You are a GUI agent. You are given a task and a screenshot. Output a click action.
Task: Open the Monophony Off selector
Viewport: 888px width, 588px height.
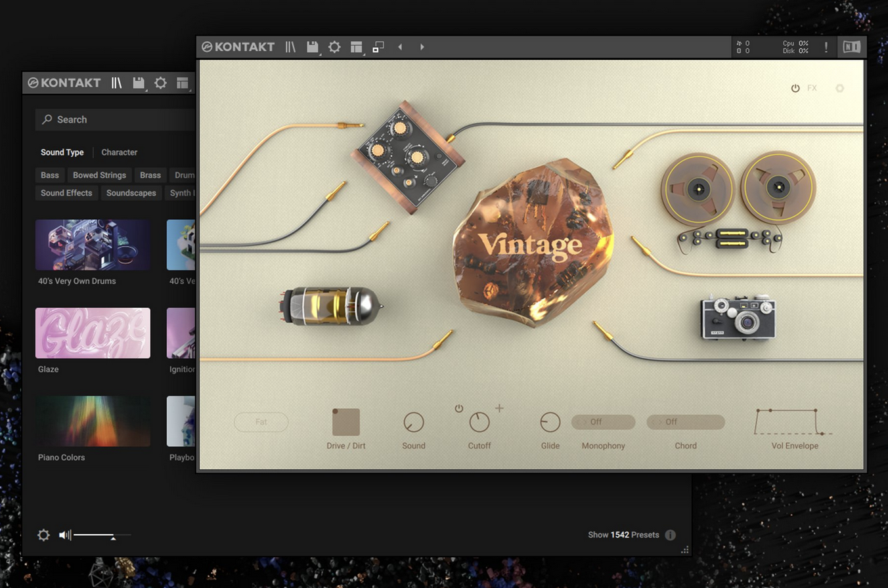602,422
